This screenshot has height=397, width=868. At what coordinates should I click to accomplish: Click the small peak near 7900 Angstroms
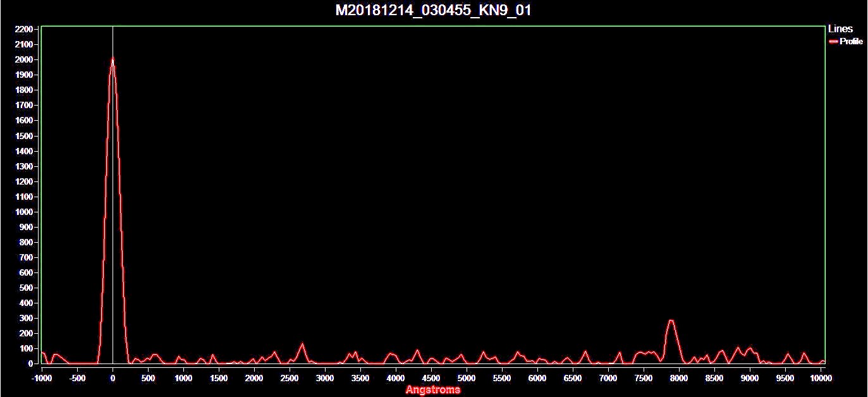pyautogui.click(x=672, y=321)
